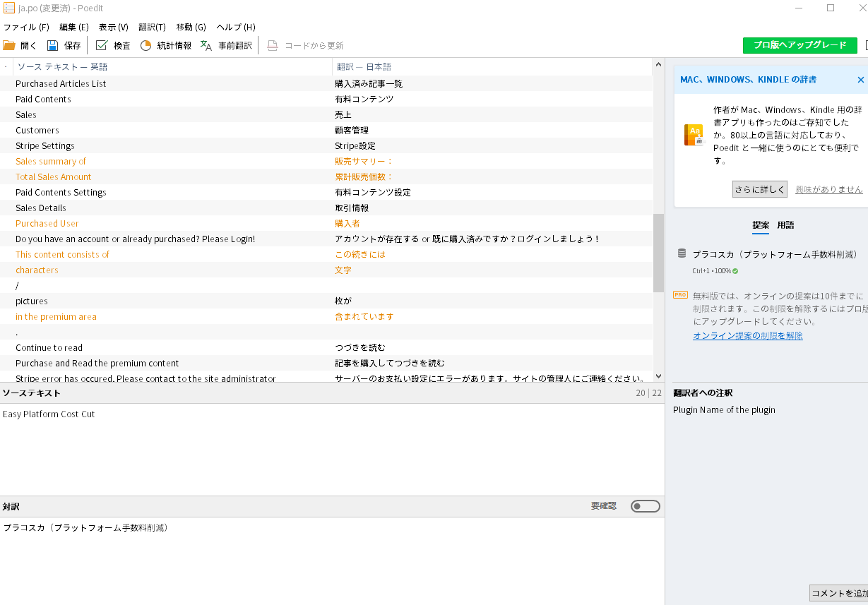Viewport: 868px width, 605px height.
Task: Switch to the 提案 suggestions tab
Action: pos(761,225)
